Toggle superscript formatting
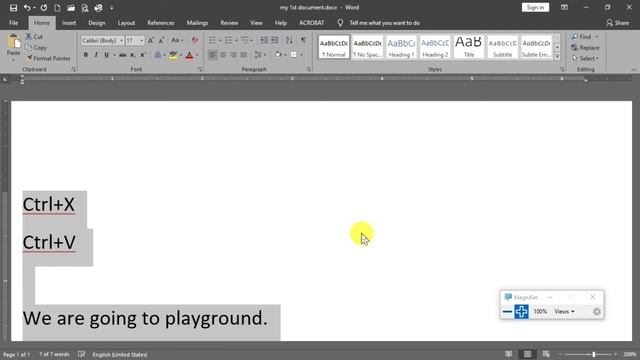This screenshot has height=360, width=640. coord(142,55)
